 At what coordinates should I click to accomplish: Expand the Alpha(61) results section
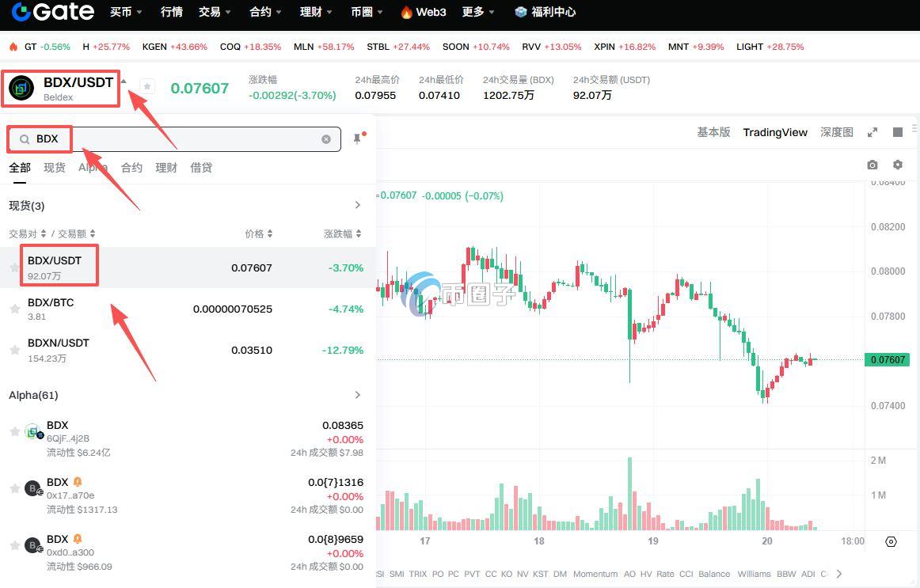tap(357, 395)
